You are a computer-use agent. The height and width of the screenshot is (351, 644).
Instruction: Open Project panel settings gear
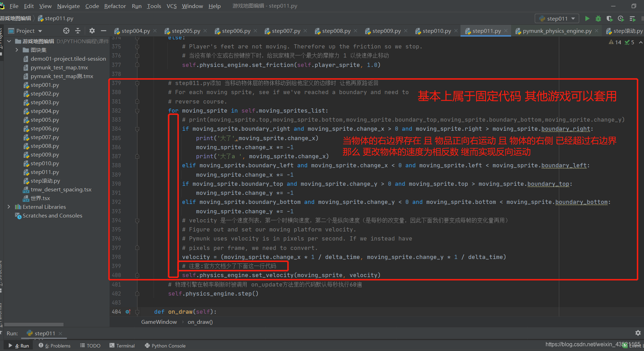(x=92, y=31)
